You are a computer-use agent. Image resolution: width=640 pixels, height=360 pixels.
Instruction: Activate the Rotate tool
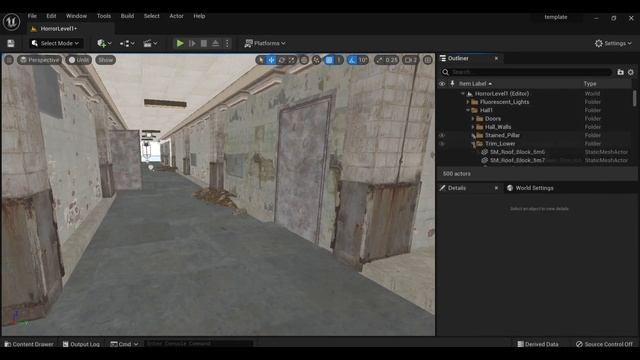pos(282,60)
